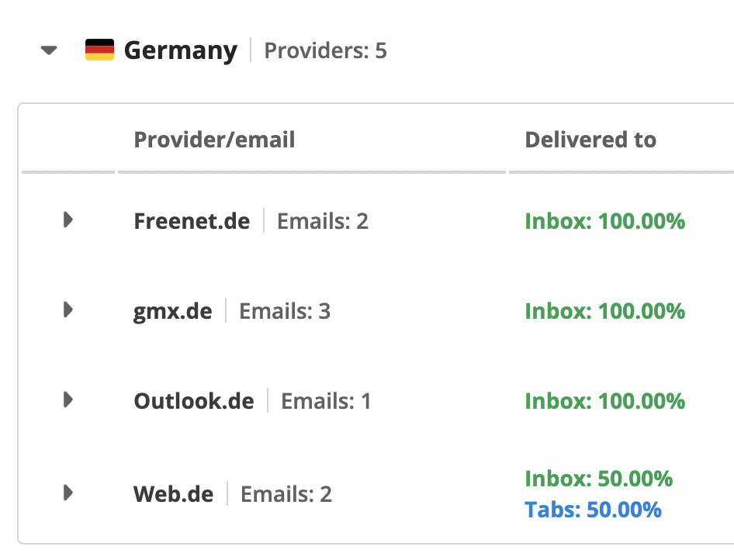734x560 pixels.
Task: Expand the Freenet.de provider row
Action: (68, 220)
